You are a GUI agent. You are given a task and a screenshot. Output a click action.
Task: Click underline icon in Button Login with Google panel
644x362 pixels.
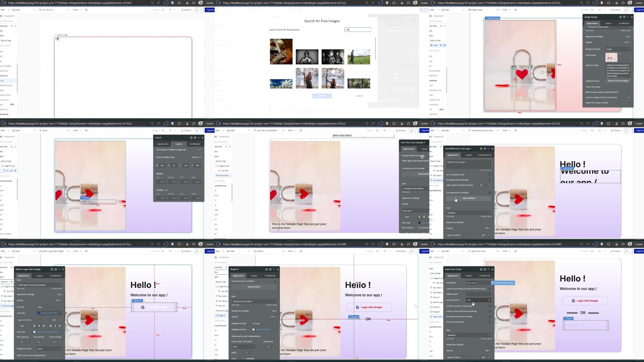pyautogui.click(x=59, y=326)
